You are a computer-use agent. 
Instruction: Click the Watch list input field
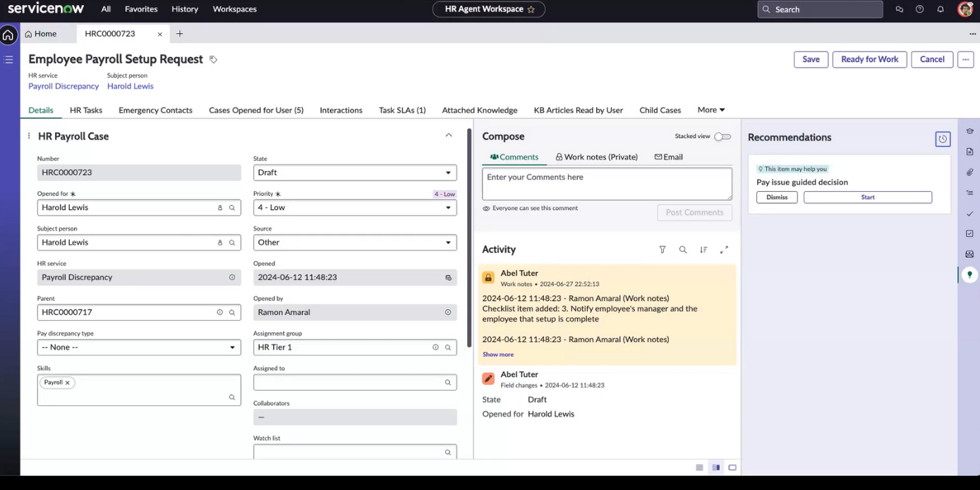(x=355, y=452)
